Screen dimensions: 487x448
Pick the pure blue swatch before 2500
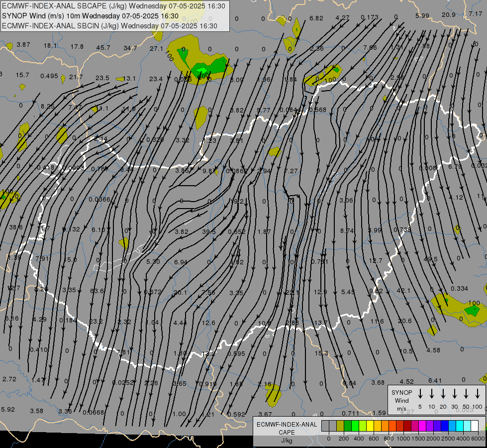pos(444,426)
